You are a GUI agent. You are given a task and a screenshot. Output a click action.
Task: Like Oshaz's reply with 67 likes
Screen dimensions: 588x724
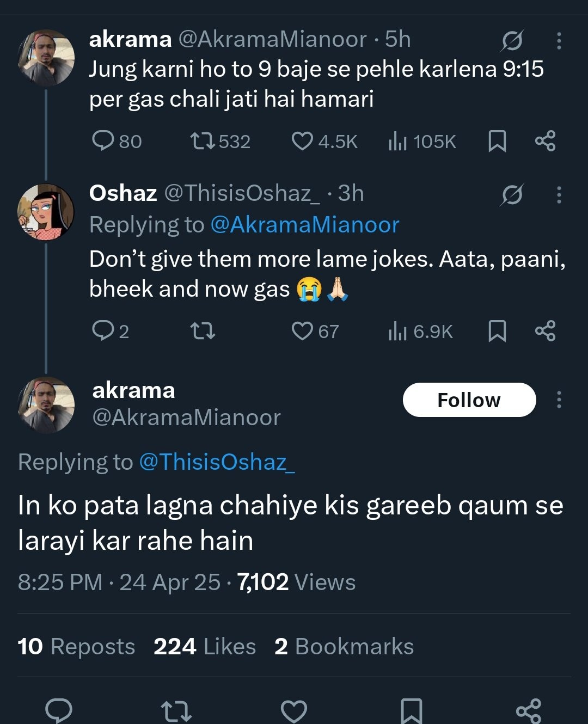pos(302,330)
